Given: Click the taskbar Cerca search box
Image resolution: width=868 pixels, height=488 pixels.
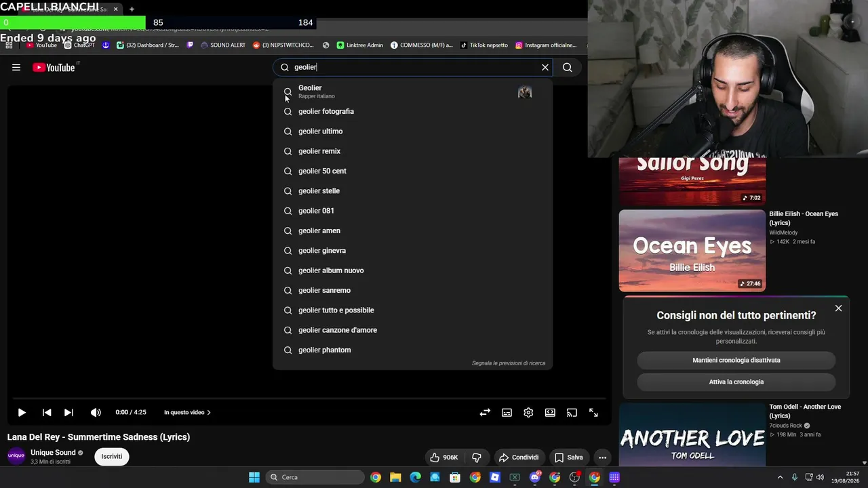Looking at the screenshot, I should [x=315, y=477].
